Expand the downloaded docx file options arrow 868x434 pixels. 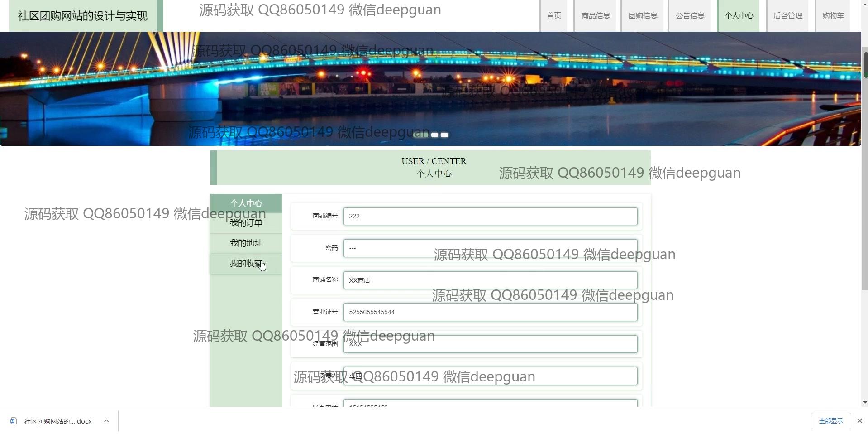pos(106,421)
